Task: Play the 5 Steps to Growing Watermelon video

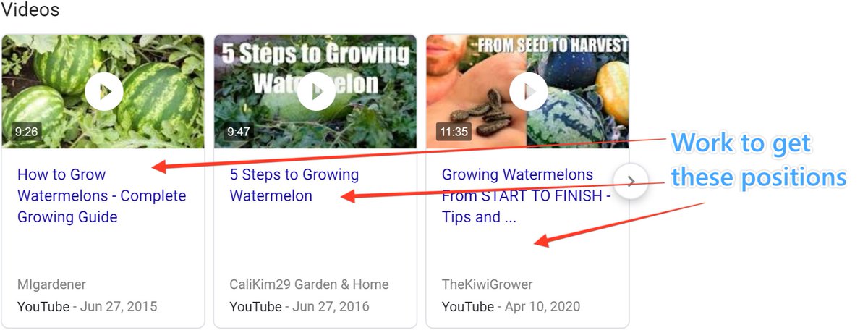Action: 316,91
